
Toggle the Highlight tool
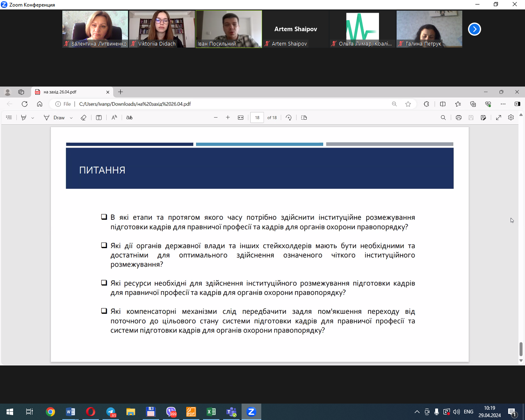24,118
